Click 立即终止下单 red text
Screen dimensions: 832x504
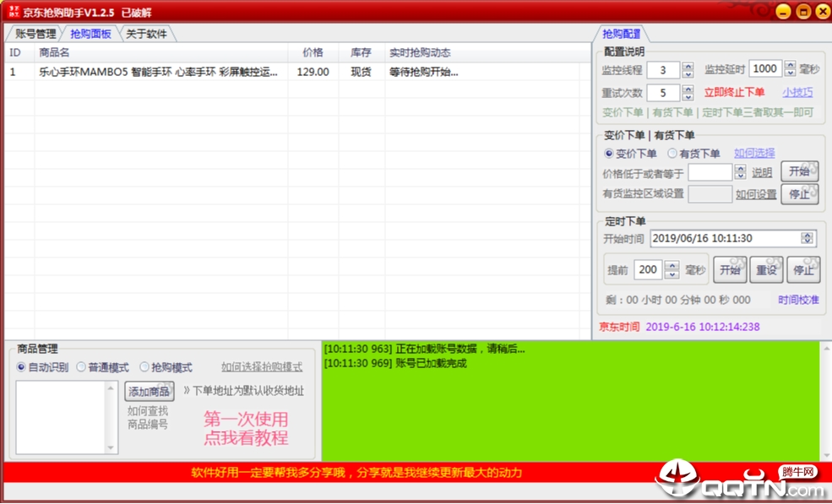pyautogui.click(x=734, y=92)
